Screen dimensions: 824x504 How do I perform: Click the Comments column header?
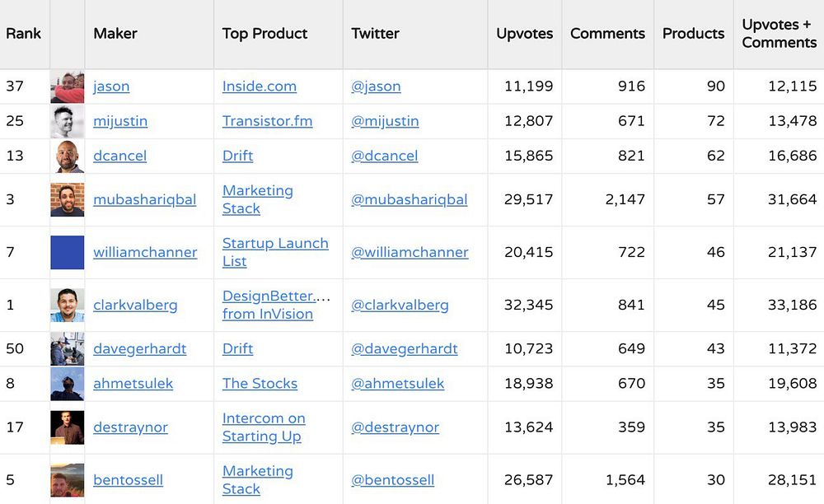coord(607,34)
